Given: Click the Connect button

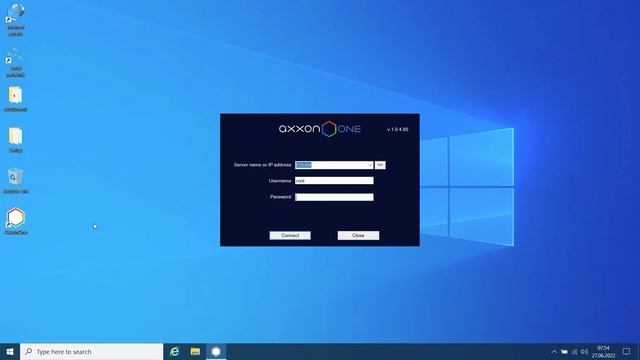Looking at the screenshot, I should coord(290,236).
